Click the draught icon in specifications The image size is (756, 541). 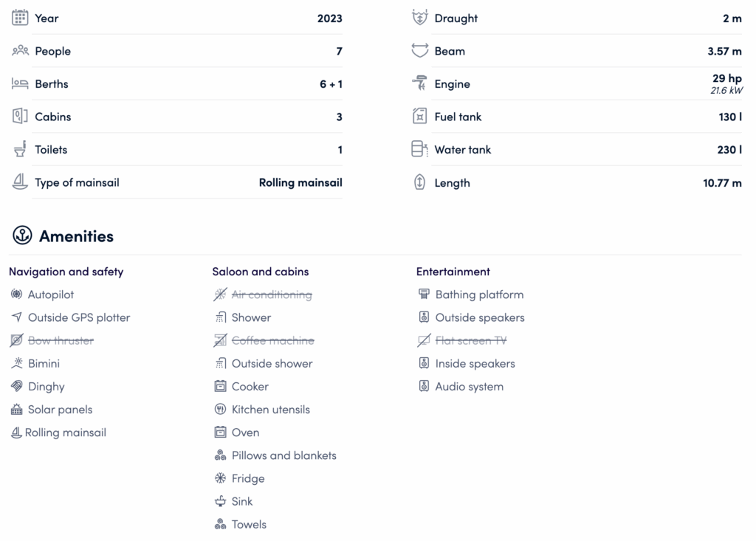pyautogui.click(x=419, y=18)
